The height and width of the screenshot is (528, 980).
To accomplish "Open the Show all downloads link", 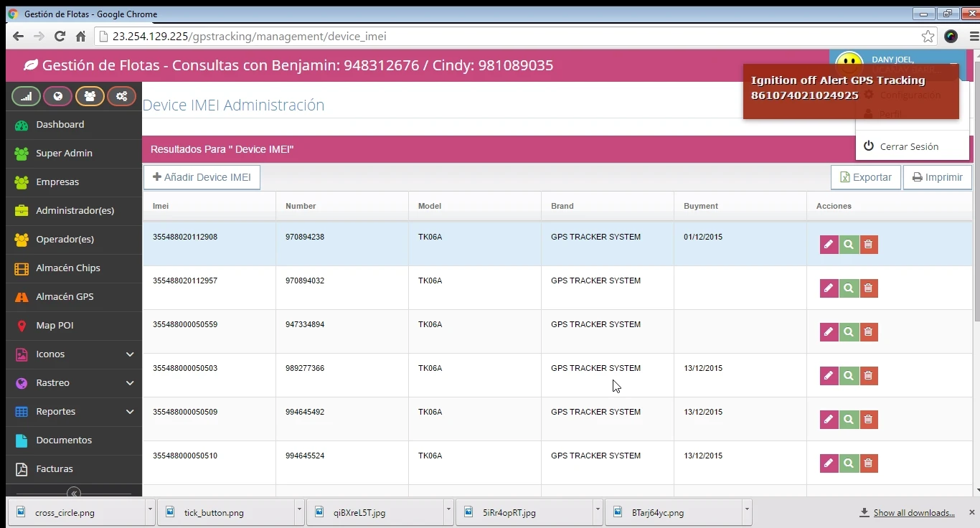I will click(913, 513).
